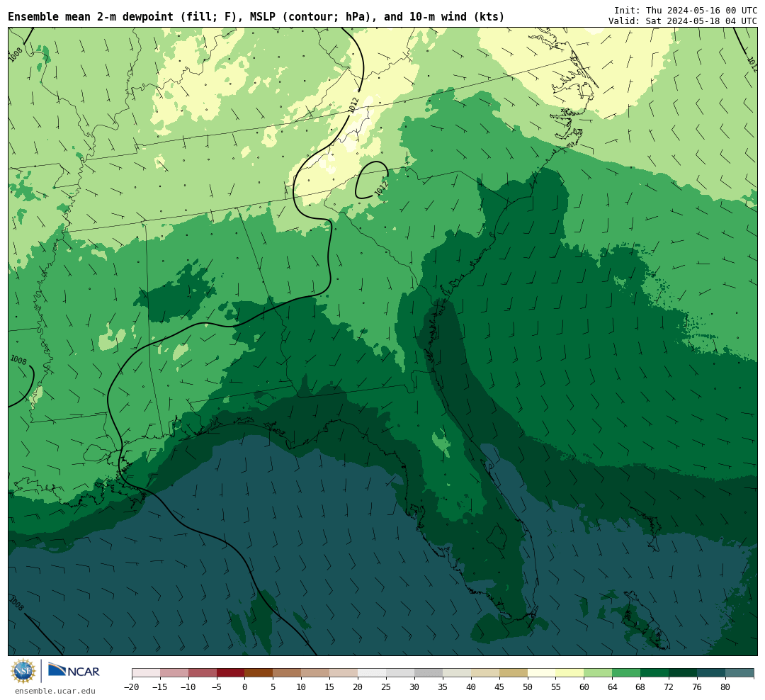Click the '68' colorbar tick label
Viewport: 765px width, 700px height.
pyautogui.click(x=641, y=687)
